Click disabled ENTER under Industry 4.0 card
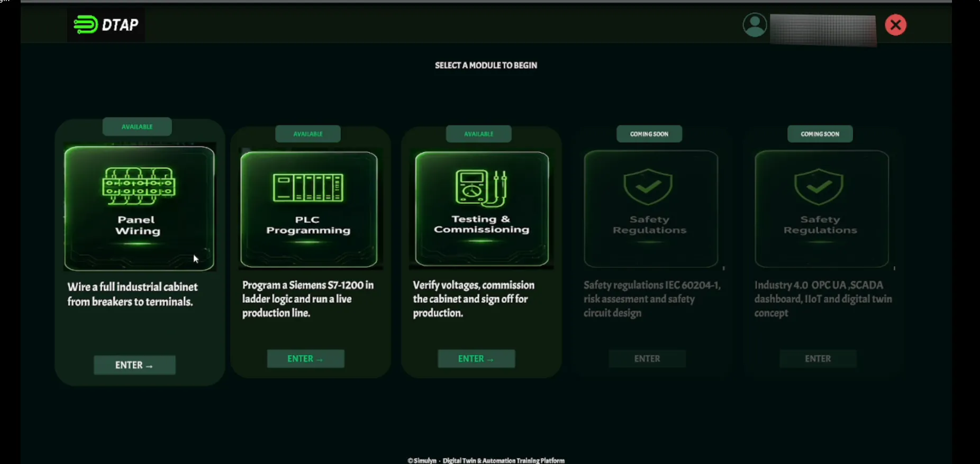Screen dimensions: 980x464 click(818, 359)
